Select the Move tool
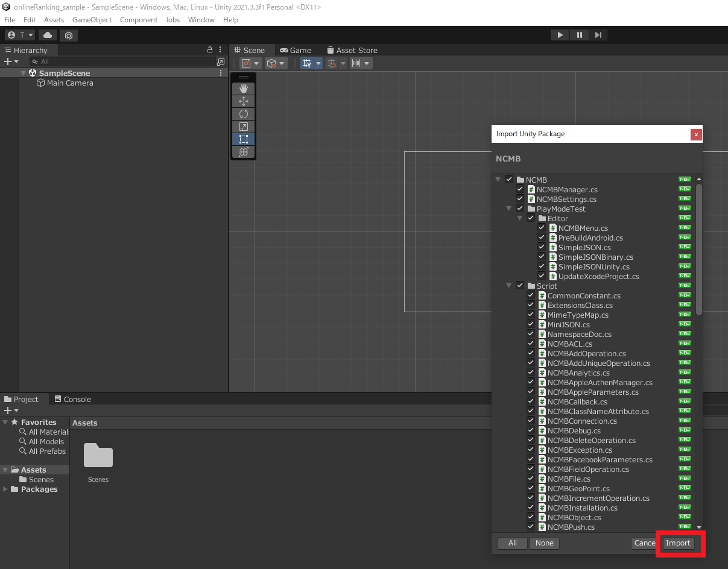Screen dimensions: 728x569 pyautogui.click(x=243, y=101)
